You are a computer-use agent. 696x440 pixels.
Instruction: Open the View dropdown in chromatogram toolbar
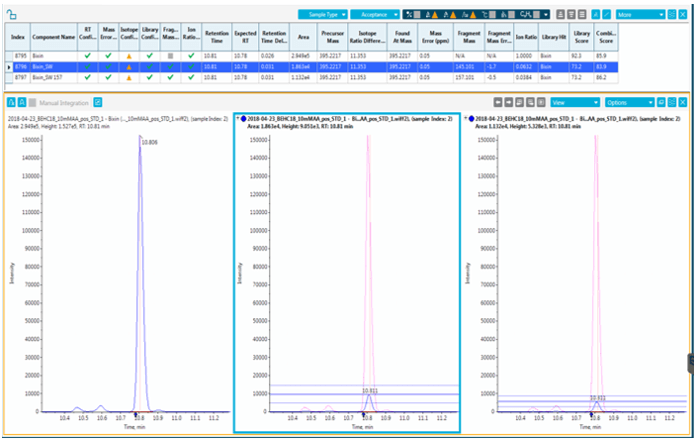(x=575, y=103)
